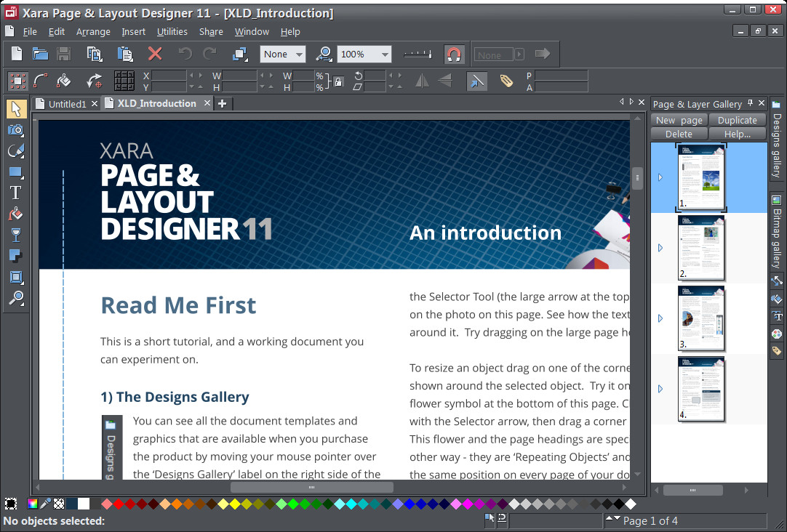Select page 4 thumbnail in gallery

pyautogui.click(x=701, y=389)
